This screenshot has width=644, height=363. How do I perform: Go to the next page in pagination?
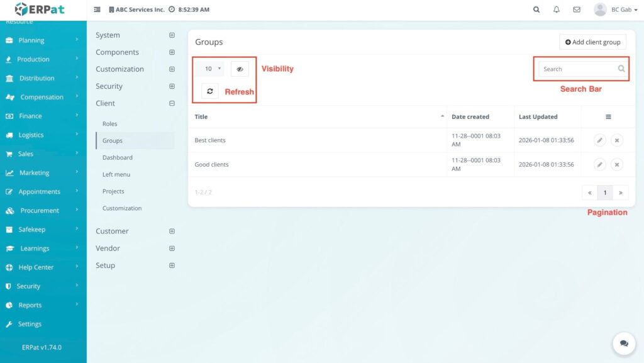click(x=620, y=193)
